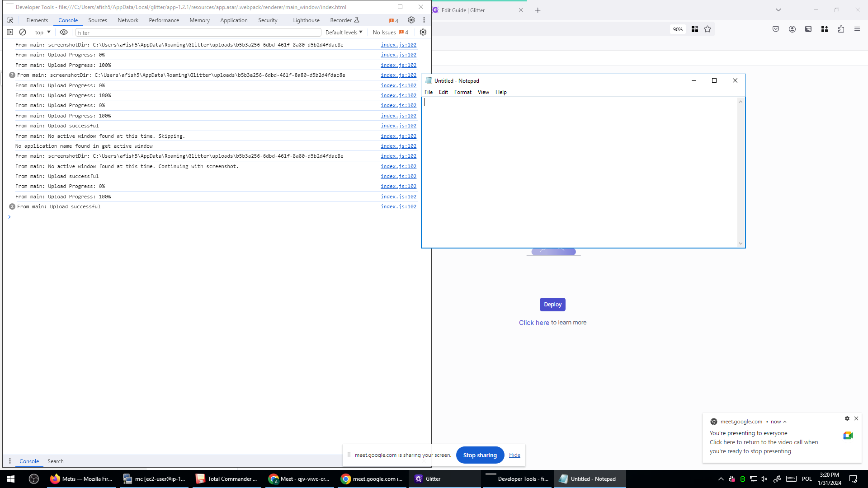
Task: Click the Stop sharing button
Action: [480, 455]
